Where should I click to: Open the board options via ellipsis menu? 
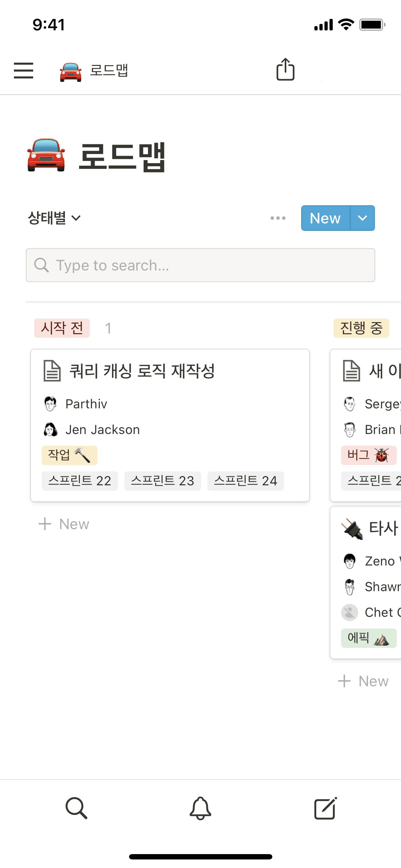tap(277, 218)
